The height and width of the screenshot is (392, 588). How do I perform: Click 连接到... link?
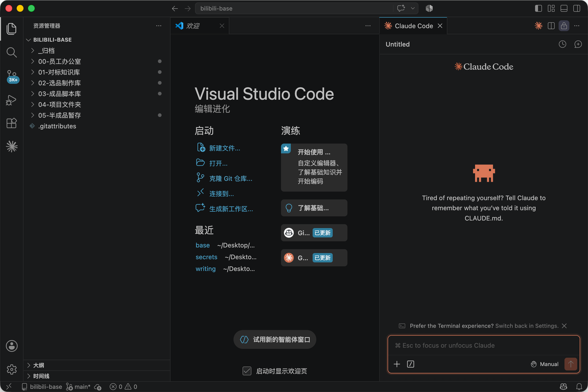pyautogui.click(x=215, y=193)
